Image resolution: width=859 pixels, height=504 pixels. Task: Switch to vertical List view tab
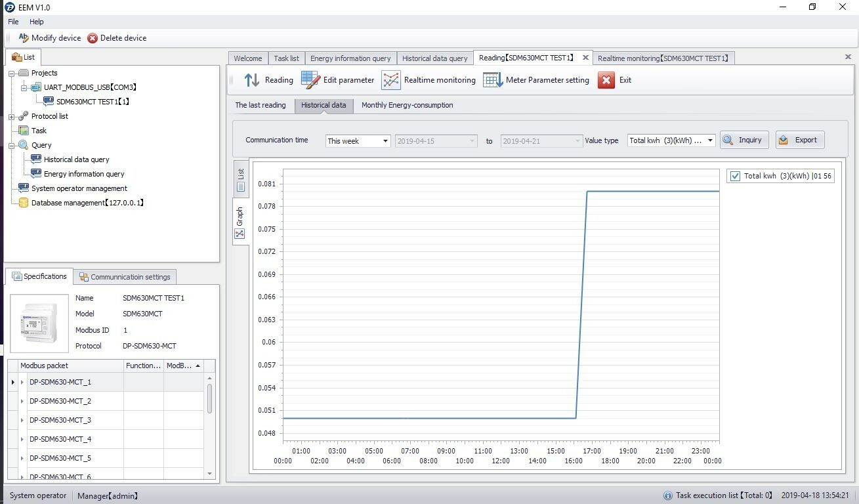pyautogui.click(x=241, y=178)
